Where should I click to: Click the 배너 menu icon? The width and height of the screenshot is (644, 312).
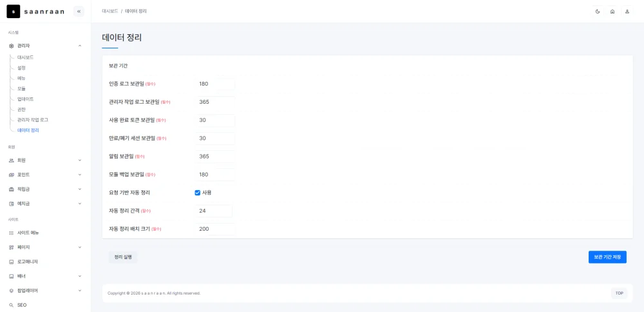pyautogui.click(x=12, y=277)
